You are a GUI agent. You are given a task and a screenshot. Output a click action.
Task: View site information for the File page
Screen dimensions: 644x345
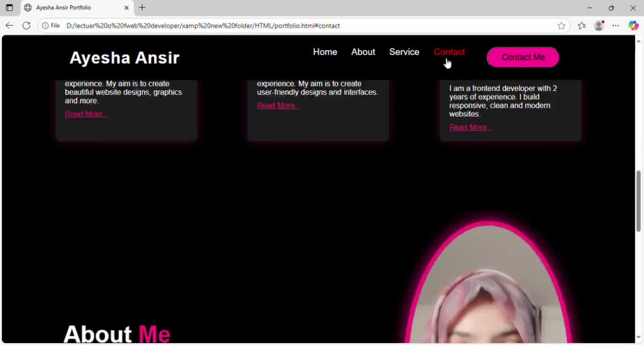coord(51,26)
